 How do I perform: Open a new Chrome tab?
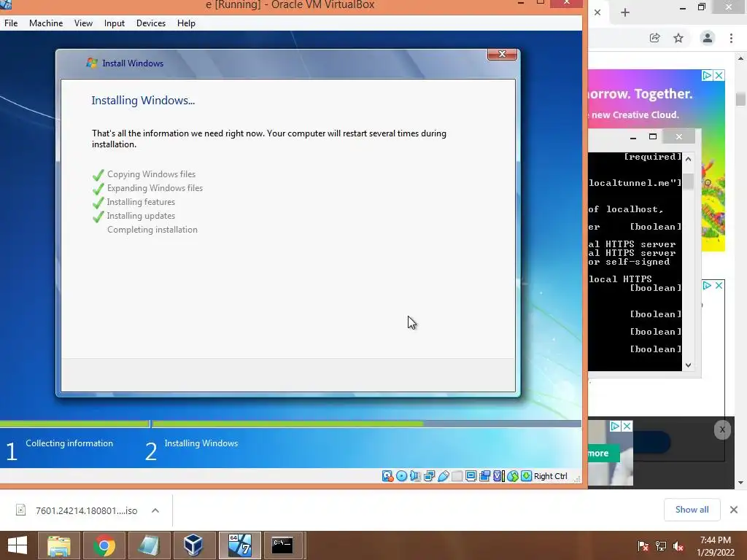pos(625,12)
